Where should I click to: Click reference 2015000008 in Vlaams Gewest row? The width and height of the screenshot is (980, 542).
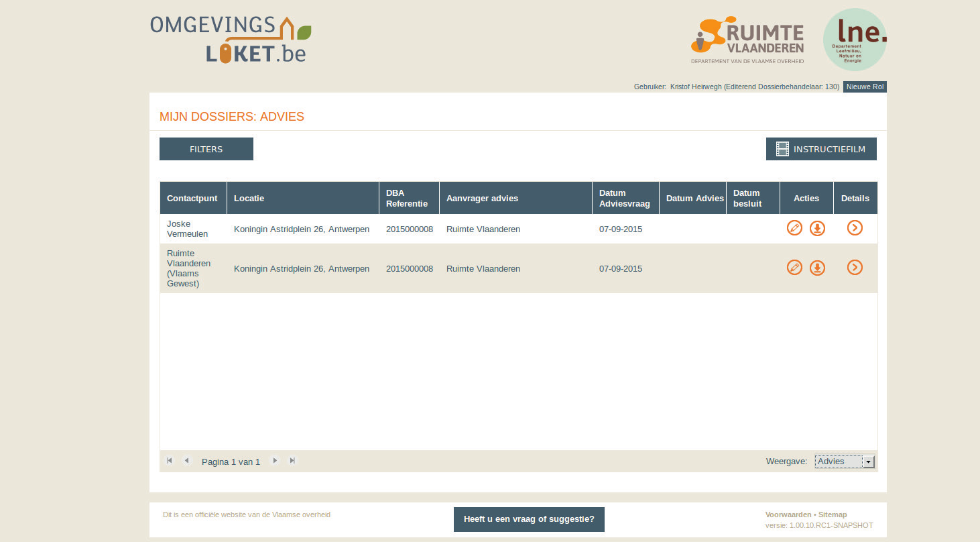410,268
